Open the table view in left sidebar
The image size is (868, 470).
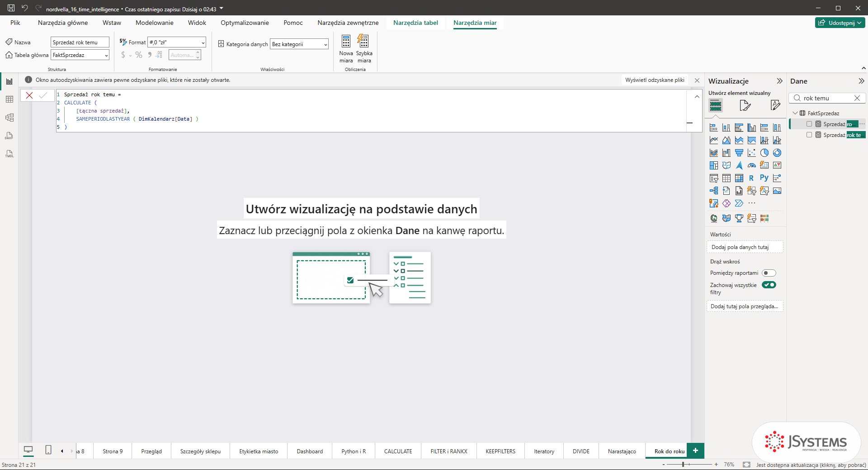coord(9,99)
